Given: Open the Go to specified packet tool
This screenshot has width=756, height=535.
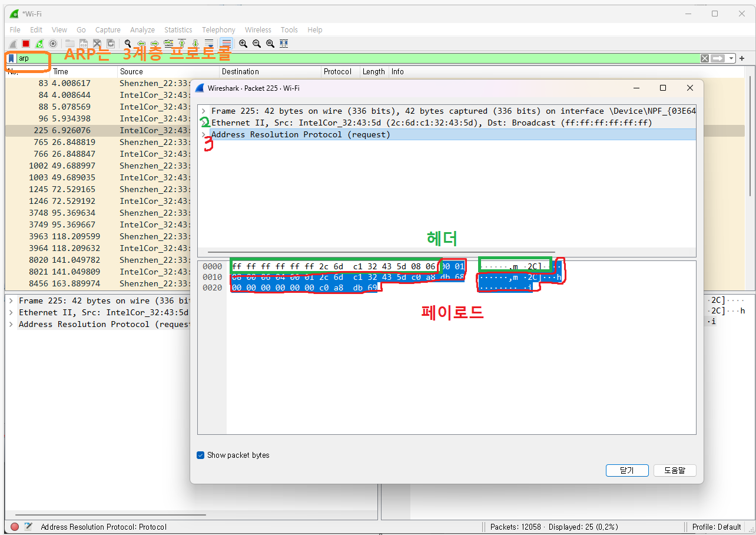Looking at the screenshot, I should [x=168, y=44].
